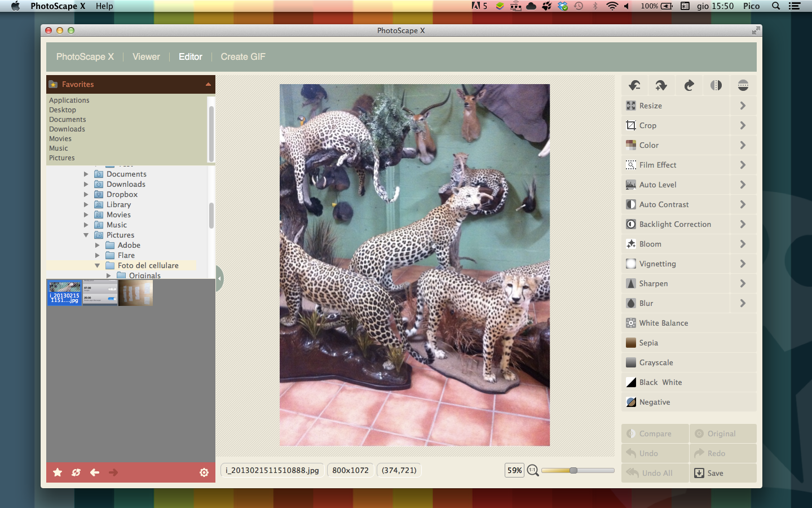Expand the Dropbox folder triangle

[x=86, y=194]
